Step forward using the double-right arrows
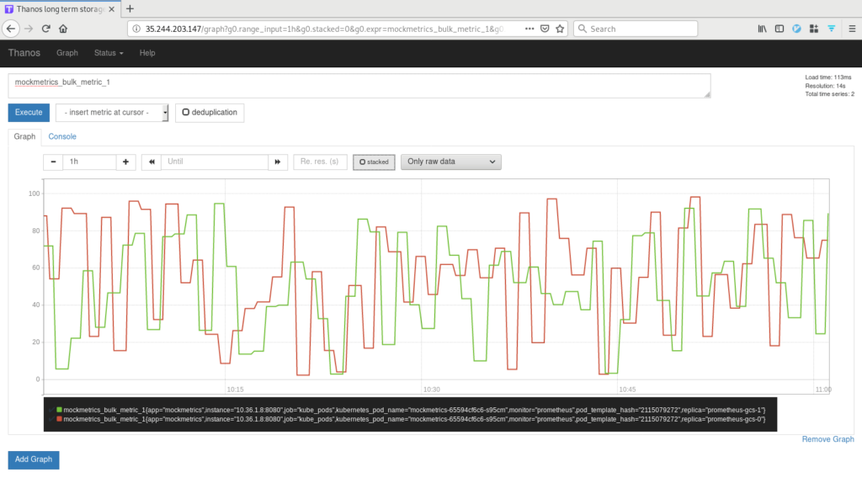 (278, 162)
